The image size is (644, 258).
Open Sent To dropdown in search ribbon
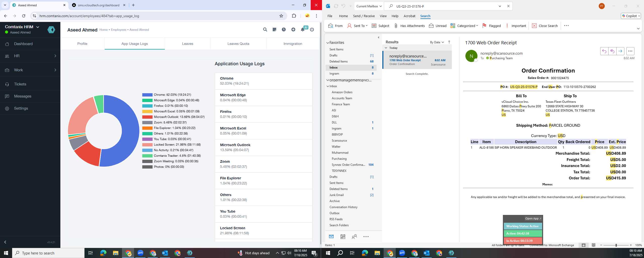click(357, 26)
